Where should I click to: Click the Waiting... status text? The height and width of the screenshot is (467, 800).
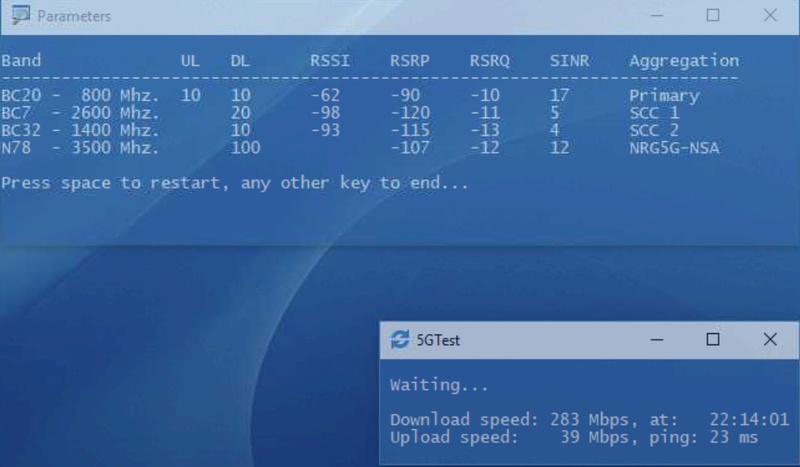tap(439, 385)
